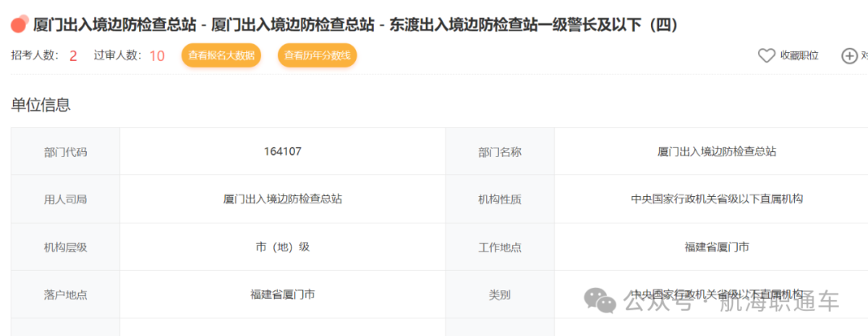
Task: Click the 招考人数 label
Action: point(35,55)
